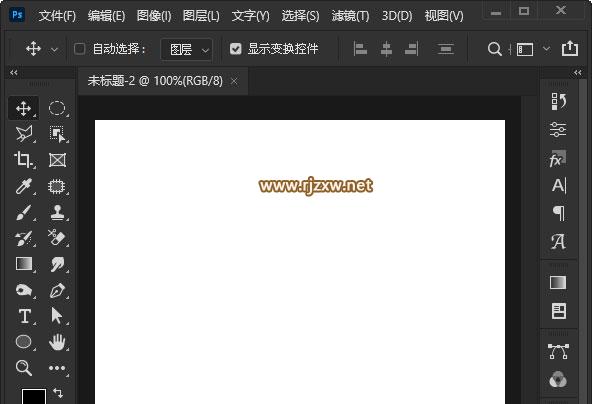Expand the left toolbox double-arrow
This screenshot has height=404, width=592.
pyautogui.click(x=14, y=72)
